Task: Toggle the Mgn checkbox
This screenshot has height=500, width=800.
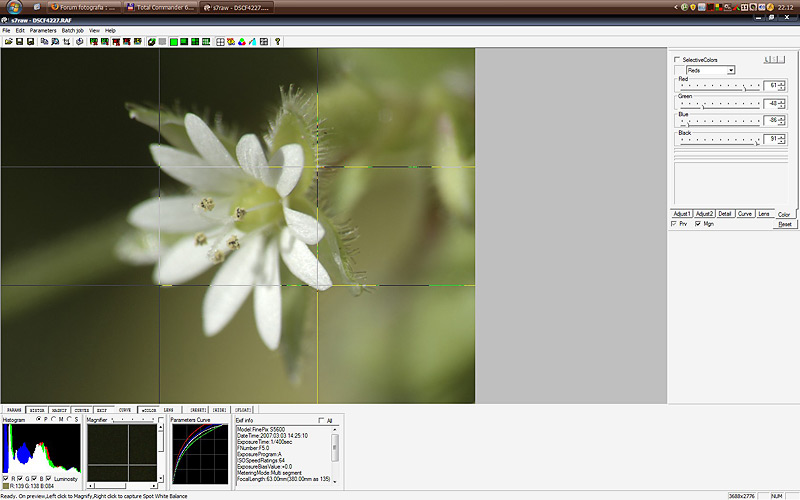Action: point(698,224)
